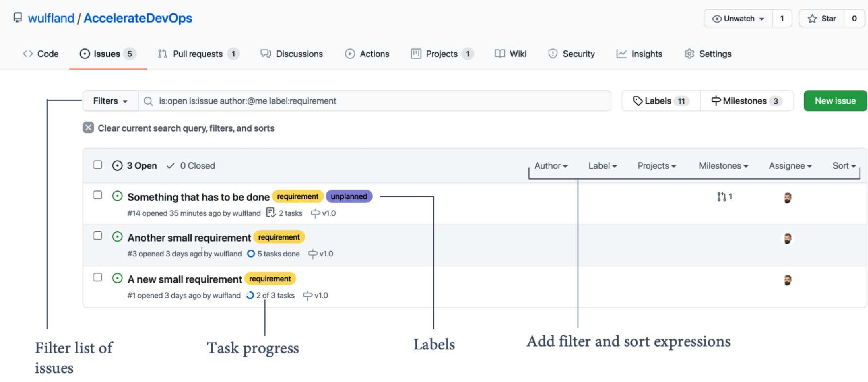Open the Insights tab
Viewport: 868px width, 382px height.
point(639,54)
